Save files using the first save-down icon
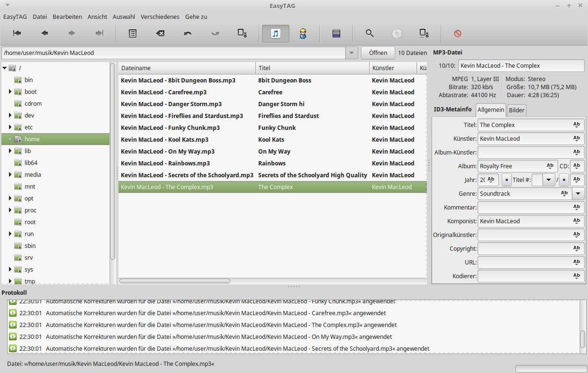The height and width of the screenshot is (373, 588). (x=243, y=33)
